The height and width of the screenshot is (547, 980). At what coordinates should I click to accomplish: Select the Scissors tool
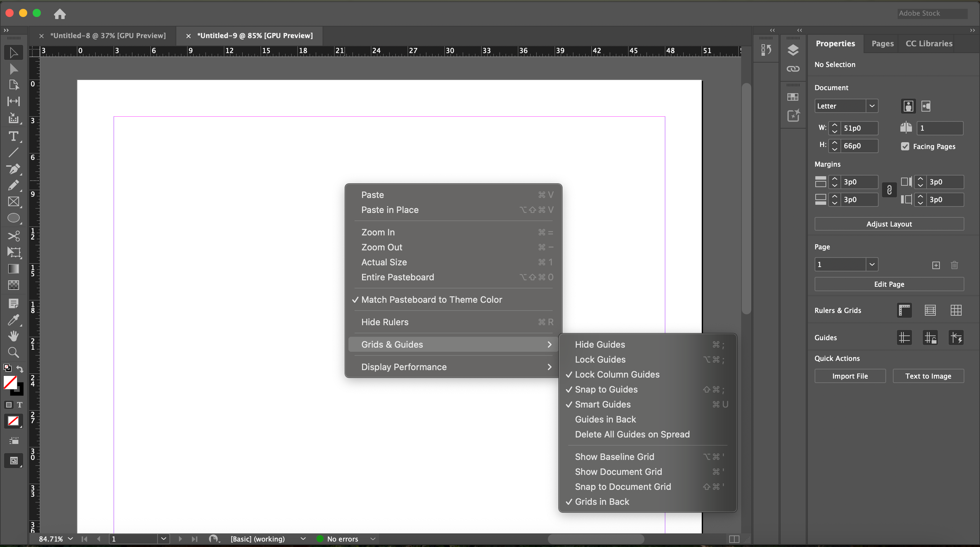click(13, 236)
